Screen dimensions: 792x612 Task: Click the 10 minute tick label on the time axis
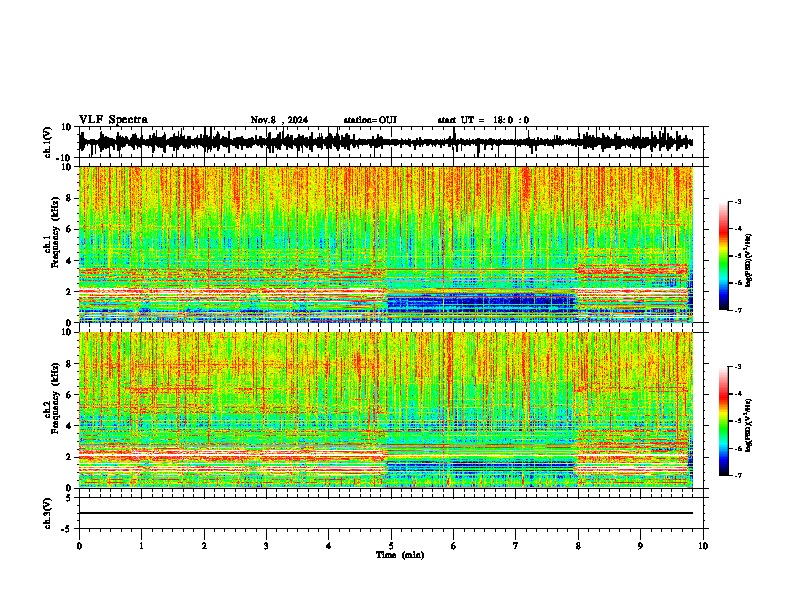(703, 546)
